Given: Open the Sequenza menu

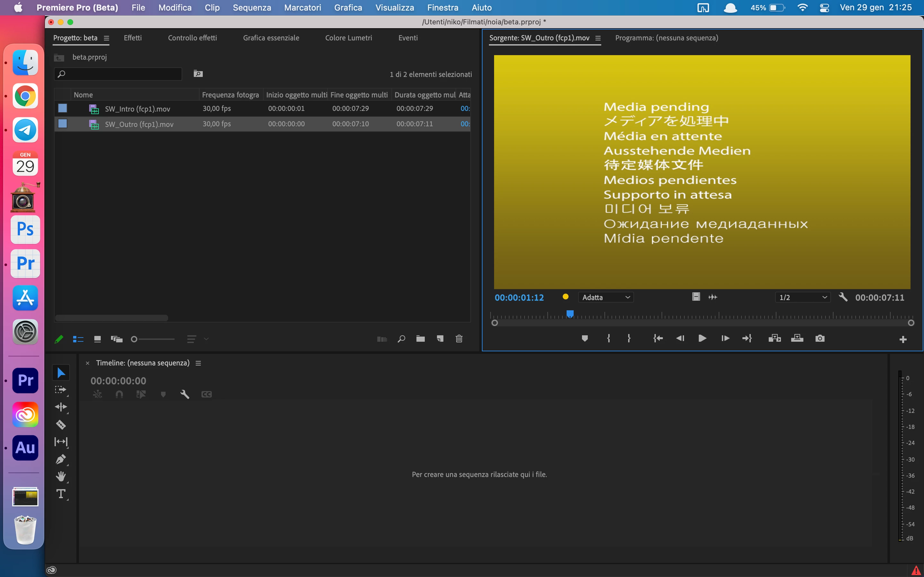Looking at the screenshot, I should coord(252,8).
